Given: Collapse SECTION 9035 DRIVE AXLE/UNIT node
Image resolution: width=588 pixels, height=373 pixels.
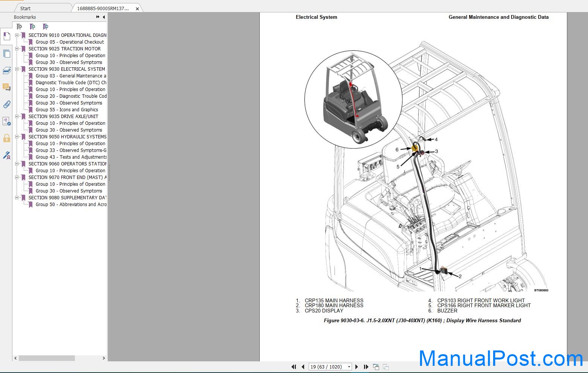Looking at the screenshot, I should click(17, 117).
